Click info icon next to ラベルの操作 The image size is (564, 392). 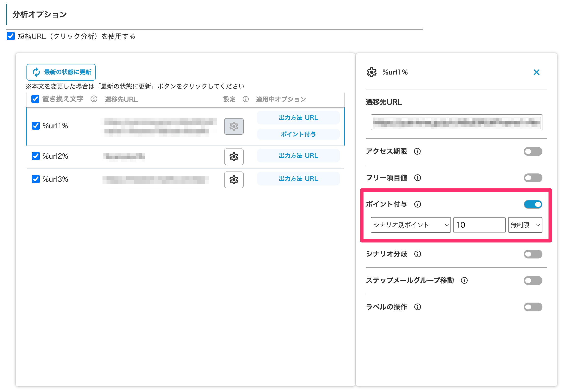(x=417, y=307)
